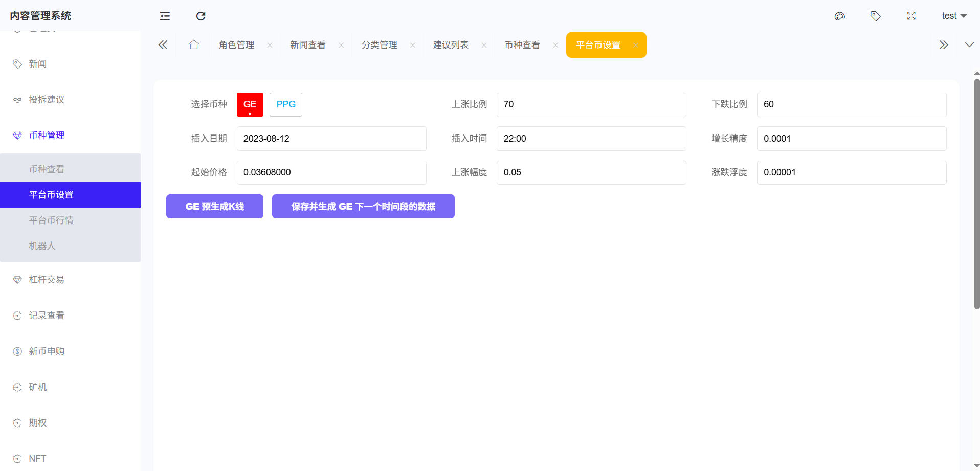
Task: Toggle fullscreen mode icon
Action: point(911,16)
